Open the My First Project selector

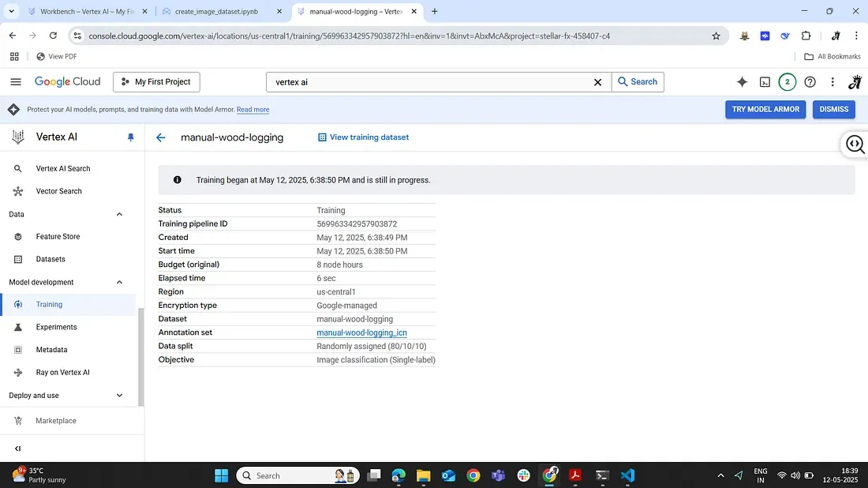click(x=156, y=82)
